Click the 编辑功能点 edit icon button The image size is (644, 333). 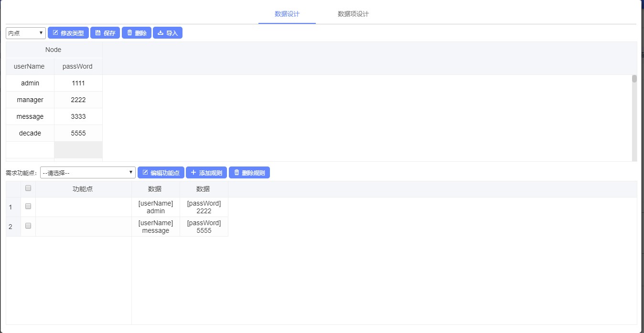[161, 173]
